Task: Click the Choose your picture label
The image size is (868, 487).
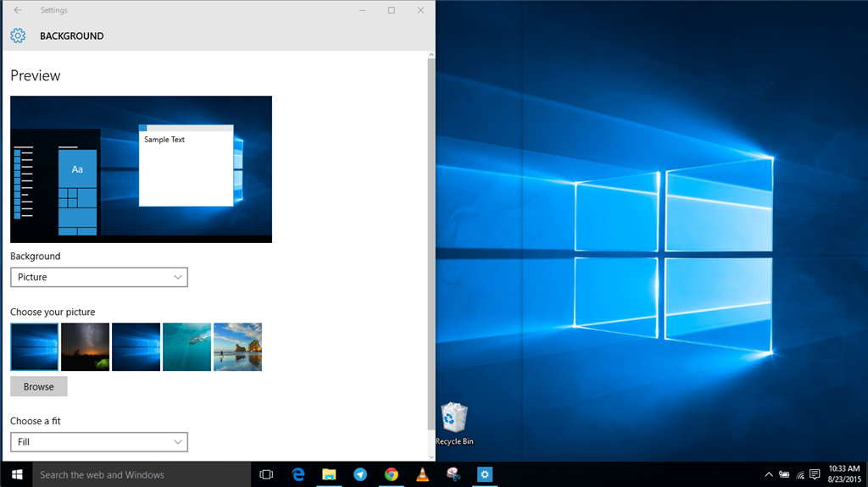Action: point(53,313)
